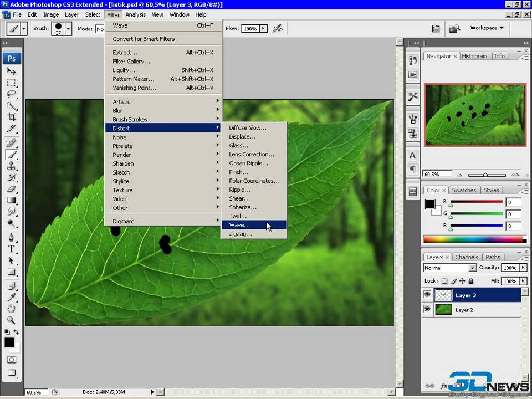532x399 pixels.
Task: Open the Filter Gallery menu entry
Action: (x=163, y=62)
